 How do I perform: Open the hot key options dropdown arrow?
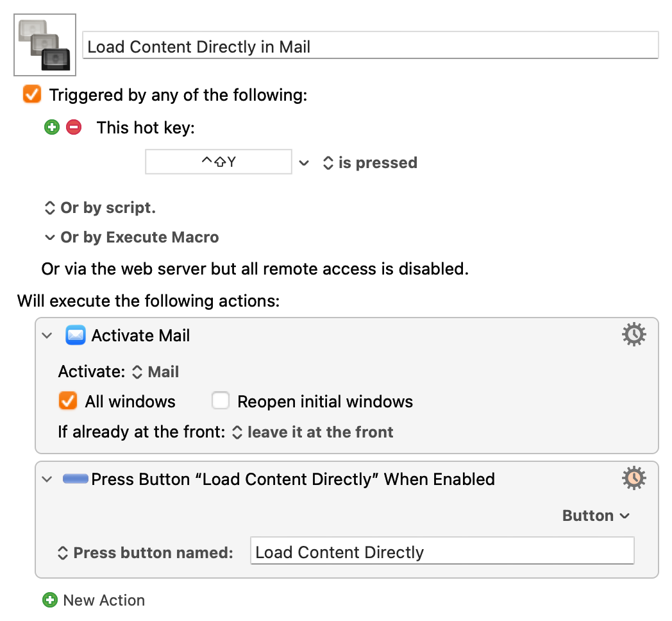[x=304, y=163]
